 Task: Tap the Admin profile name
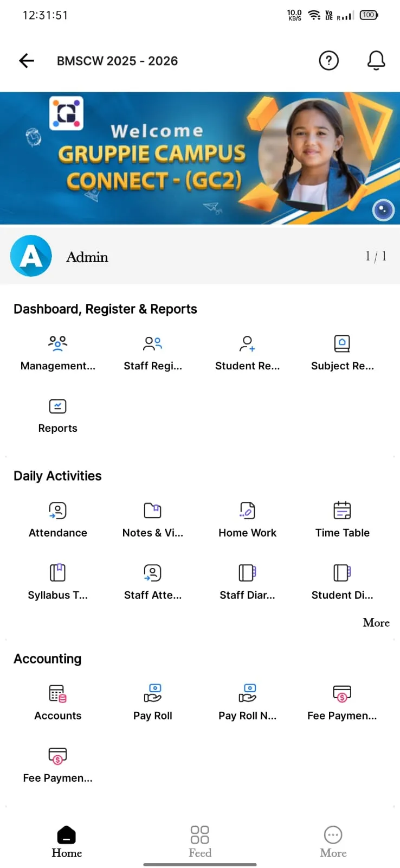(x=87, y=257)
